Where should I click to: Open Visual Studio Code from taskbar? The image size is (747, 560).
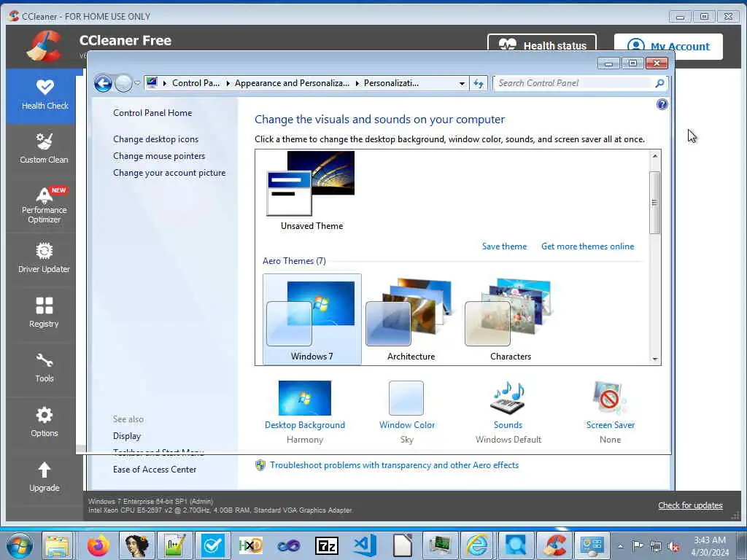365,545
